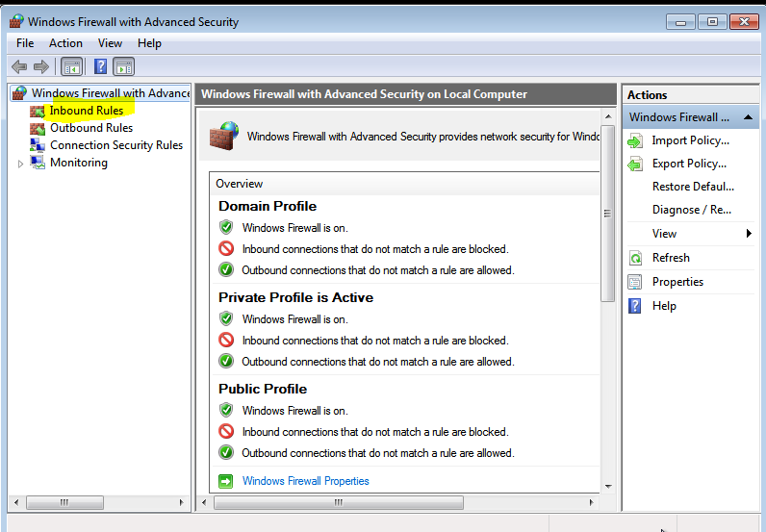This screenshot has width=766, height=532.
Task: Click Restore Default Policy action
Action: click(693, 187)
